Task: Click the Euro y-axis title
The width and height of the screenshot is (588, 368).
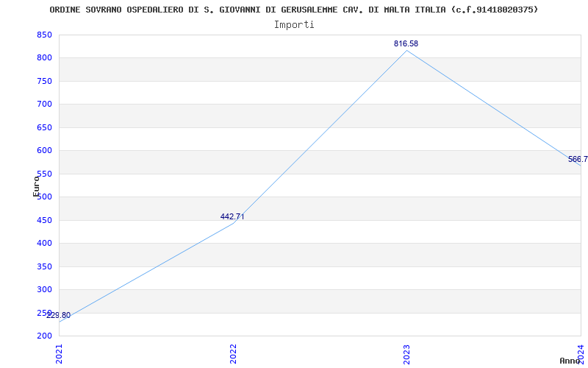Action: coord(36,186)
